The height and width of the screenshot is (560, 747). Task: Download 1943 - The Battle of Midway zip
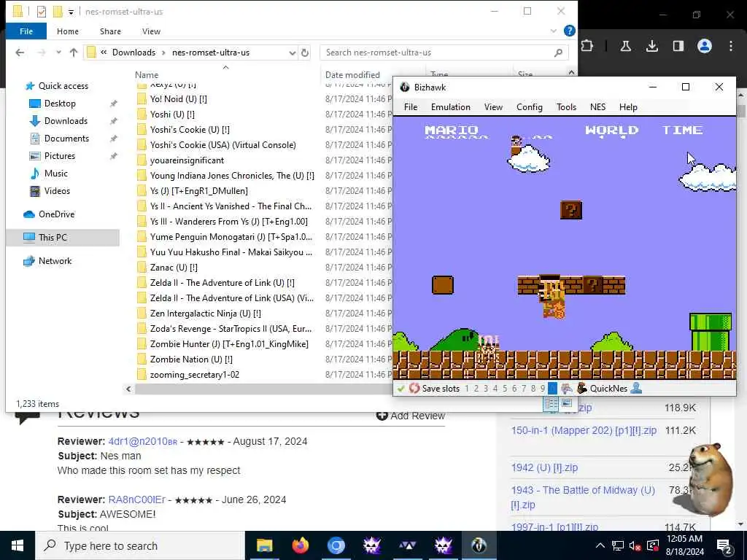tap(583, 497)
